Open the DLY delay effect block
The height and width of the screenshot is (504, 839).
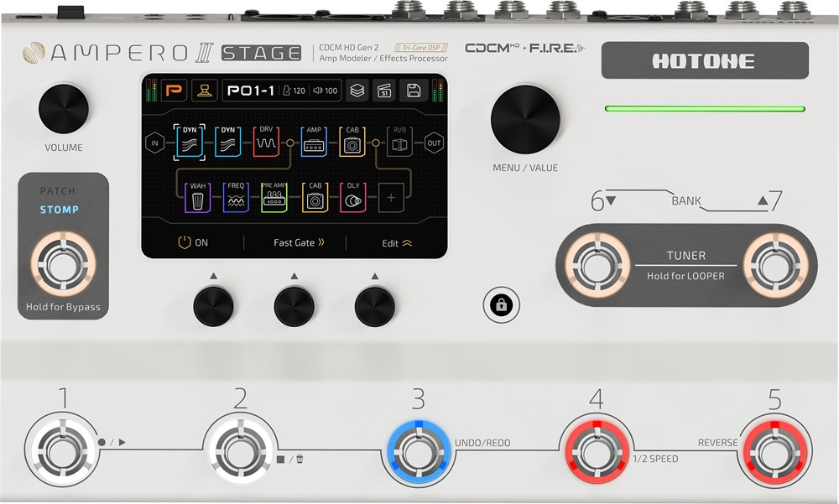(x=352, y=200)
